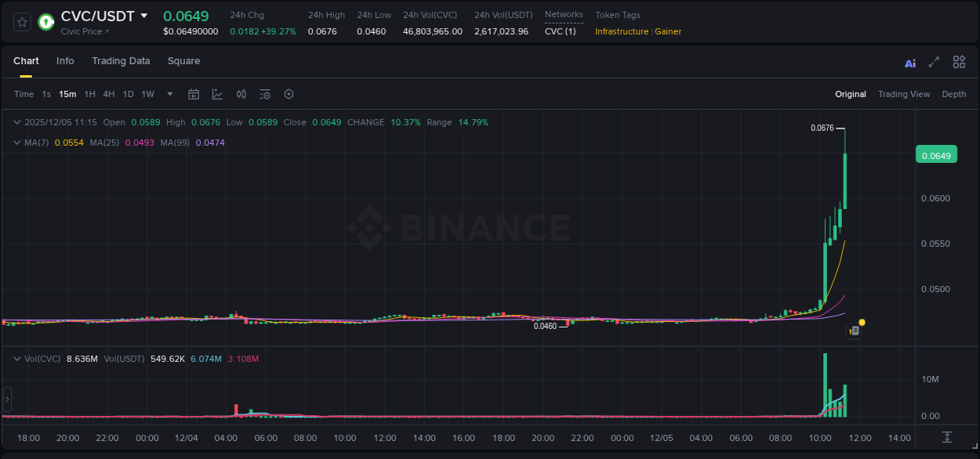Image resolution: width=980 pixels, height=459 pixels.
Task: Open the candlestick display settings icon
Action: pyautogui.click(x=241, y=94)
